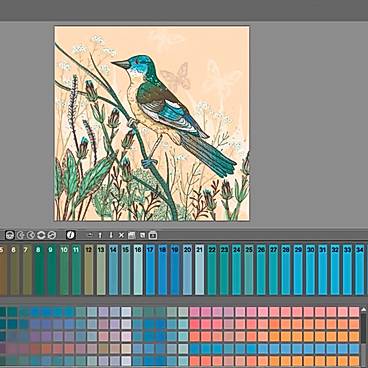Select color strip number 24
Image resolution: width=368 pixels, height=368 pixels.
pyautogui.click(x=237, y=269)
